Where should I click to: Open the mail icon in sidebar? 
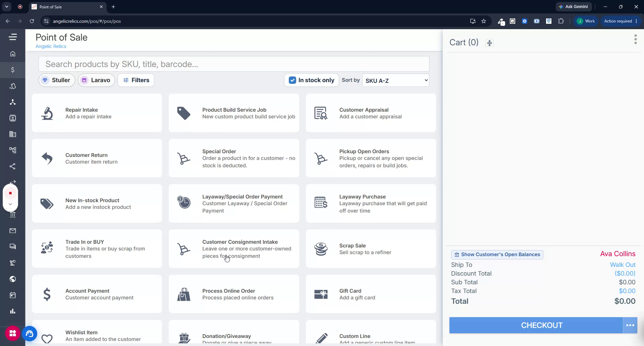(x=13, y=231)
